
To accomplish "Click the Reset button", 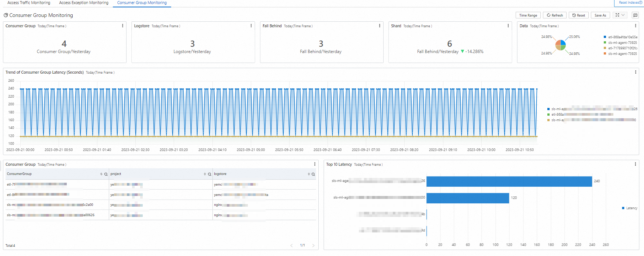I will [578, 15].
